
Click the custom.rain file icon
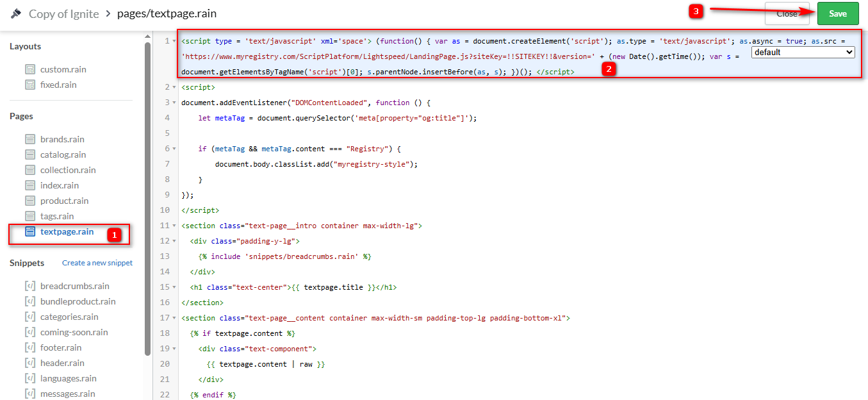click(x=30, y=69)
